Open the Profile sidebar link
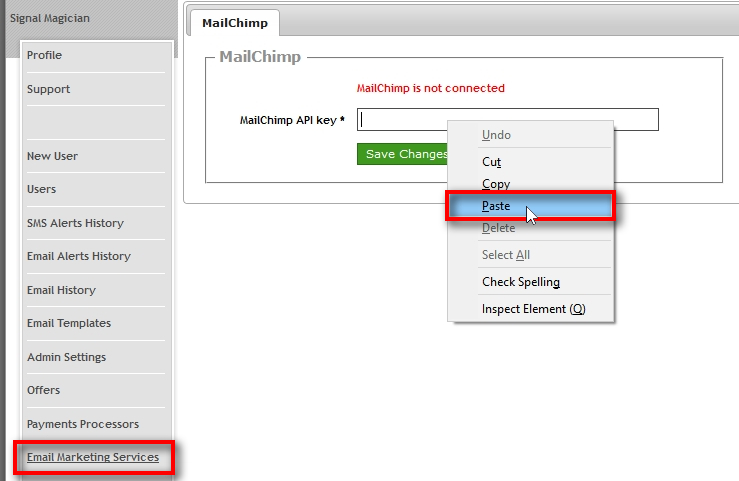 [44, 55]
